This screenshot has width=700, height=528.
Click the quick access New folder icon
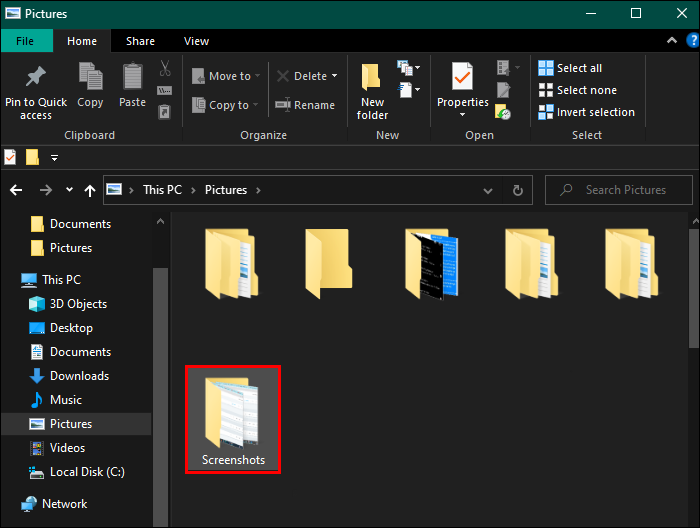(32, 157)
